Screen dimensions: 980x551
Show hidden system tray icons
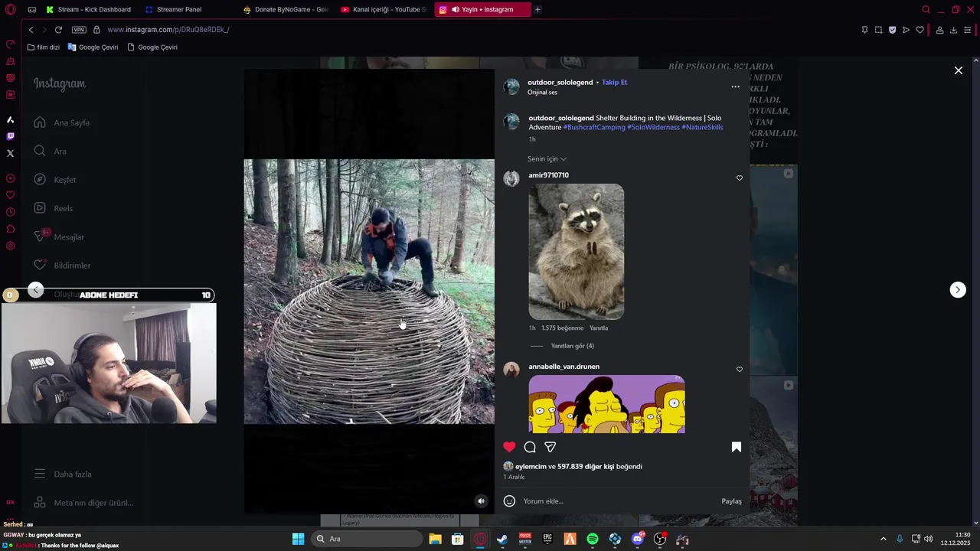point(883,540)
